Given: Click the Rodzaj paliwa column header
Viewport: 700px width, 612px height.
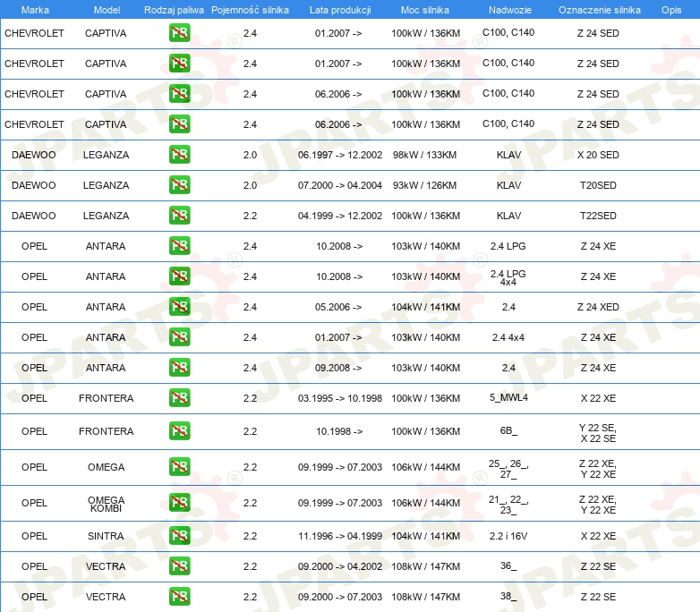Looking at the screenshot, I should [174, 9].
